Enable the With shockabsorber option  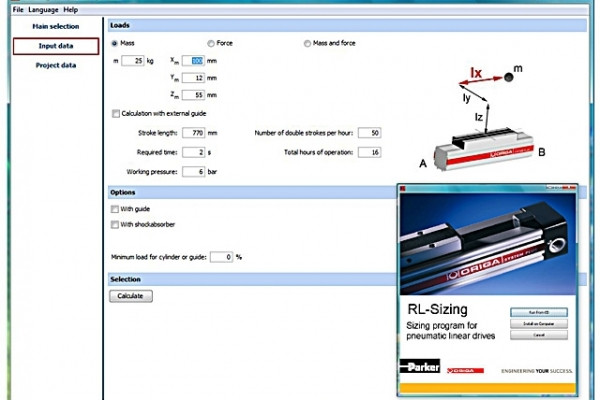(116, 225)
